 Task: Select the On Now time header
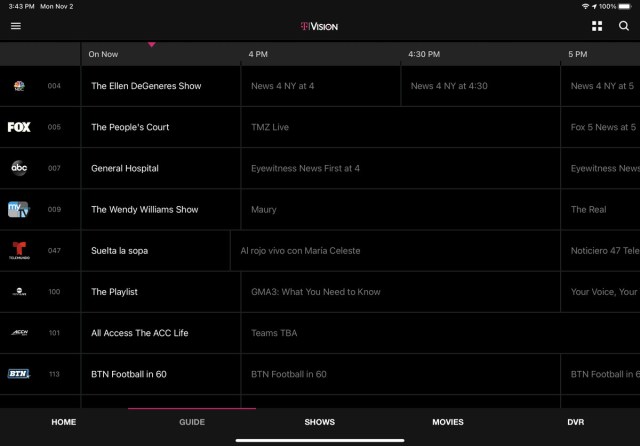pyautogui.click(x=103, y=54)
